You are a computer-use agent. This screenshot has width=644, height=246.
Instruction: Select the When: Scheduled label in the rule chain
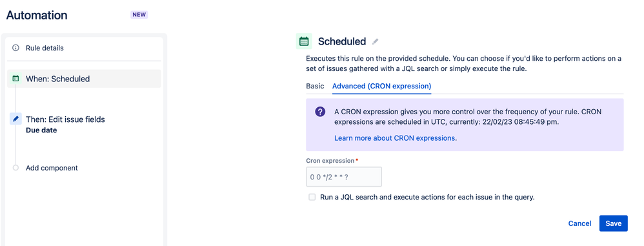58,79
